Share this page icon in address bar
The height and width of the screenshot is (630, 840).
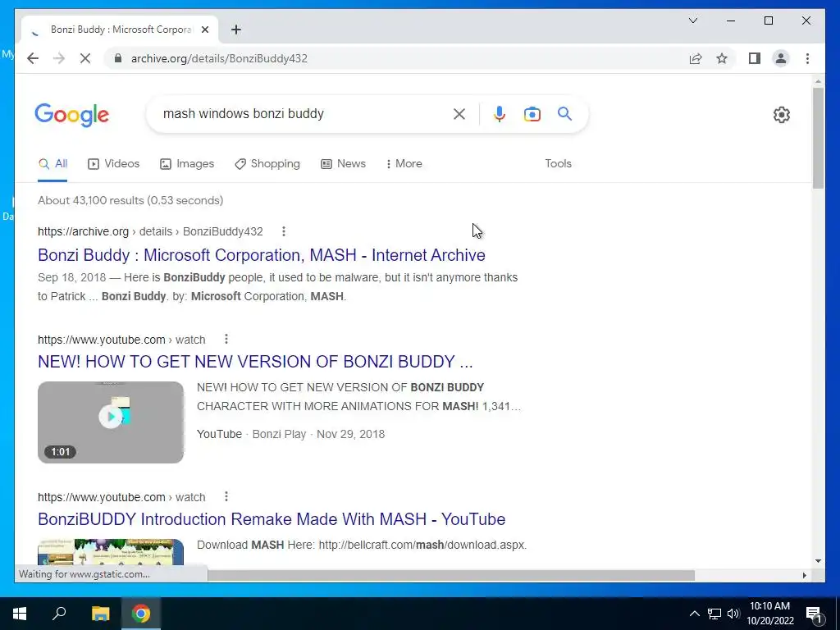coord(696,58)
